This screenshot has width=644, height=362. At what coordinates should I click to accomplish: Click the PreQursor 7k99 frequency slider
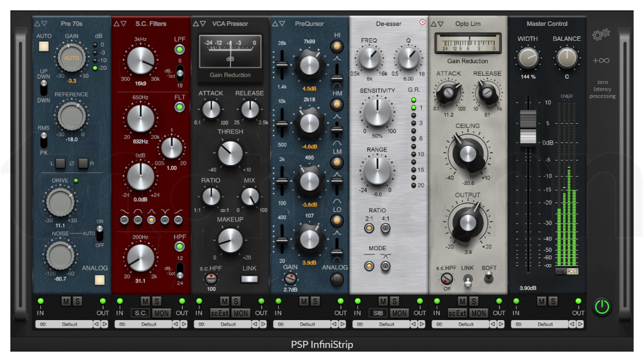[x=282, y=65]
